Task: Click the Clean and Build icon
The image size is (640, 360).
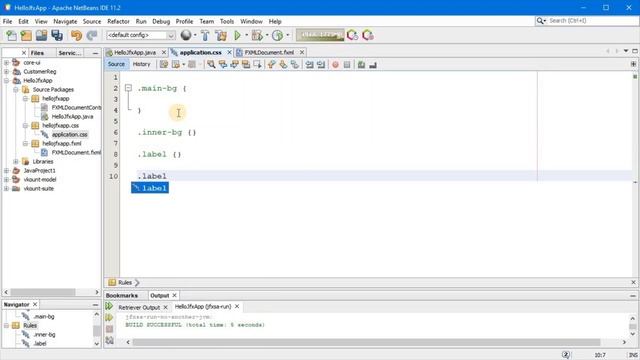Action: (x=221, y=36)
